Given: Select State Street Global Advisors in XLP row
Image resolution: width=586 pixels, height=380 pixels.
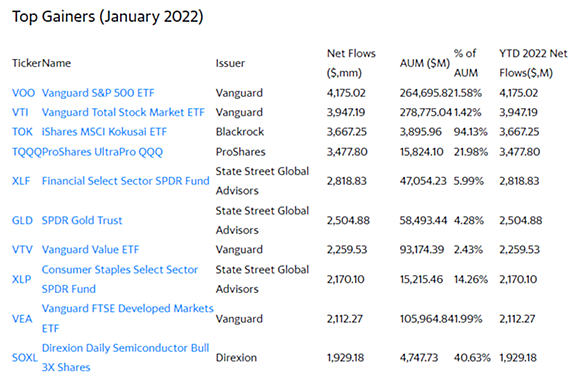Looking at the screenshot, I should point(262,279).
